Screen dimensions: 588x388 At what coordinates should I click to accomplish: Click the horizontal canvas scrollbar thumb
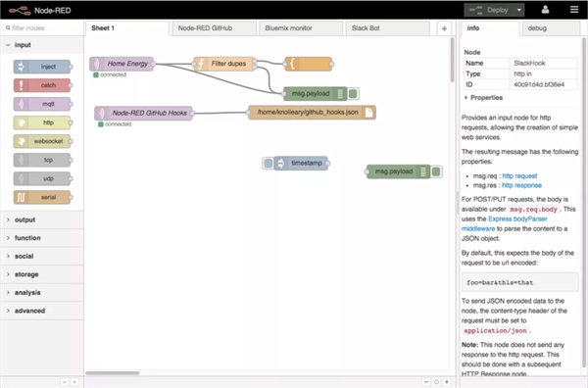(113, 373)
